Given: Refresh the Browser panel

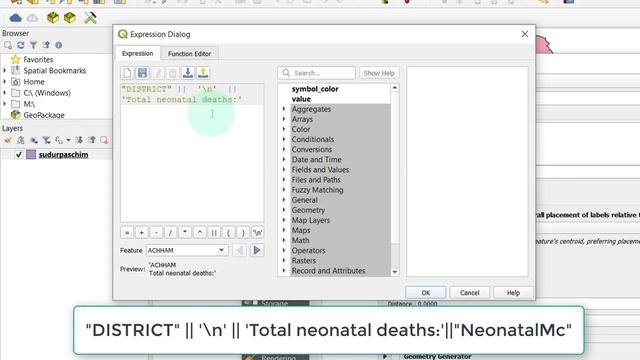Looking at the screenshot, I should coord(21,45).
